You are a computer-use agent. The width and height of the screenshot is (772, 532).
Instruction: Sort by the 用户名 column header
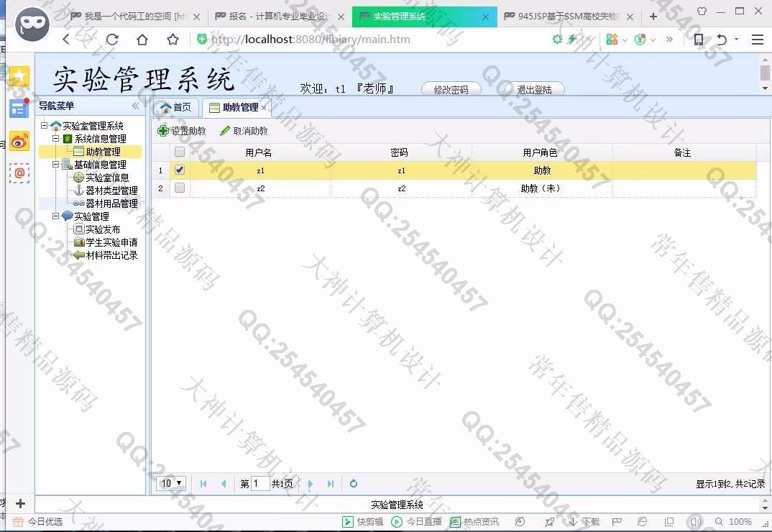pos(259,152)
